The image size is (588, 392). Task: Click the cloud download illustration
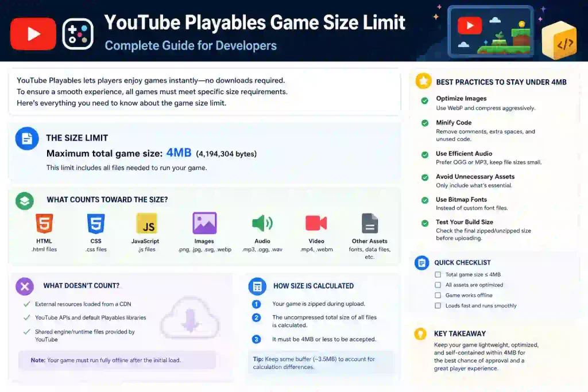(x=190, y=317)
